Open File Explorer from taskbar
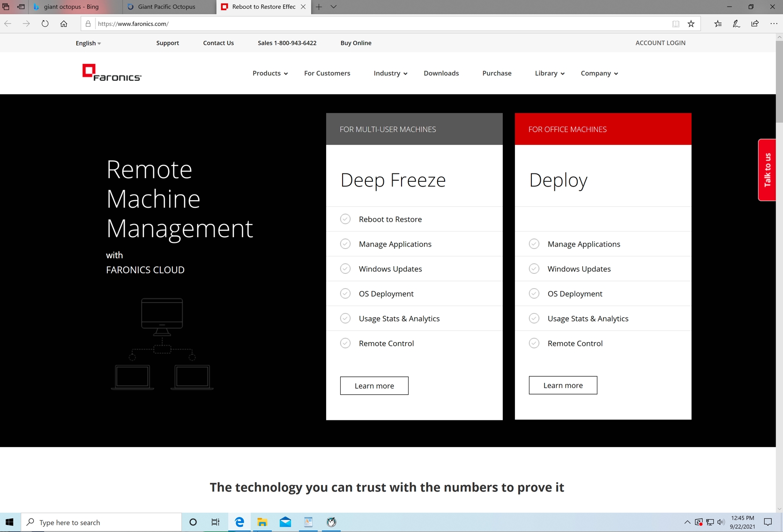 click(262, 522)
